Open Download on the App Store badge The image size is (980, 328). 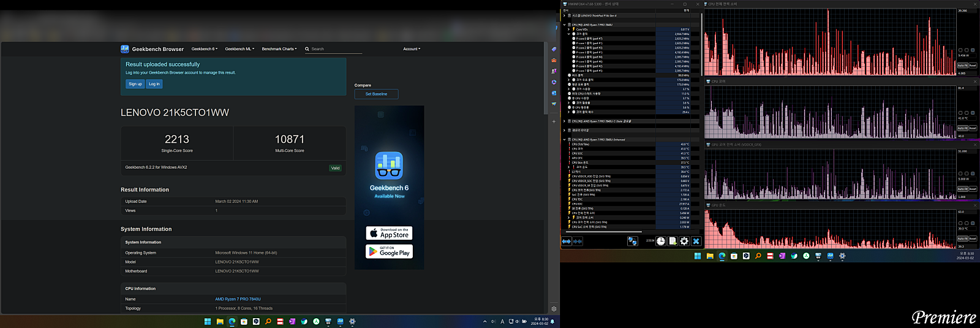pyautogui.click(x=390, y=233)
